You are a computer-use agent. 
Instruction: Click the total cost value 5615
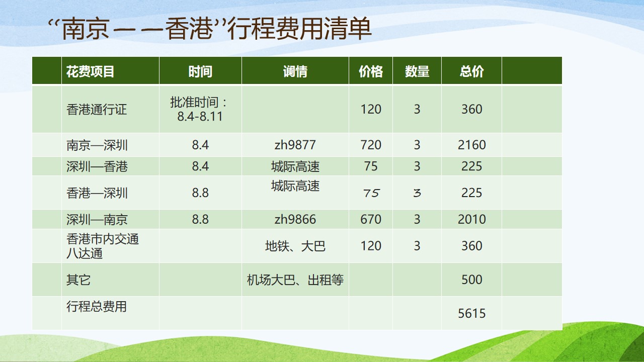tap(471, 313)
